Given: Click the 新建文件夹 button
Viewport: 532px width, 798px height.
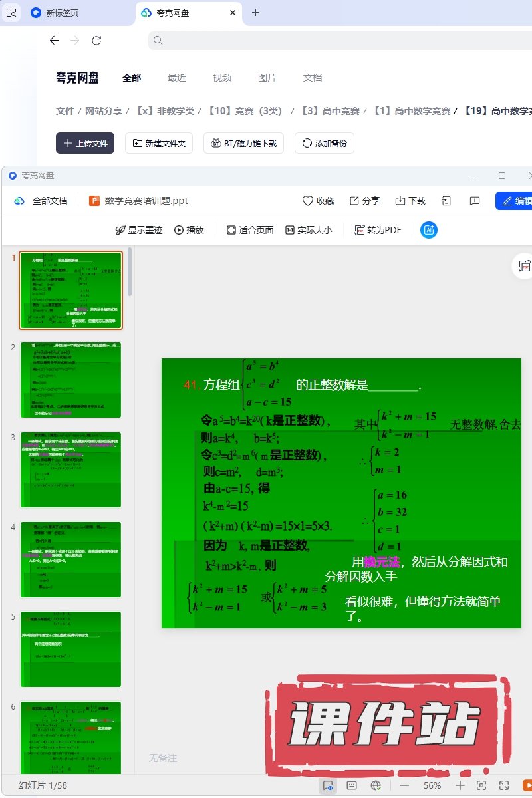Looking at the screenshot, I should coord(160,143).
